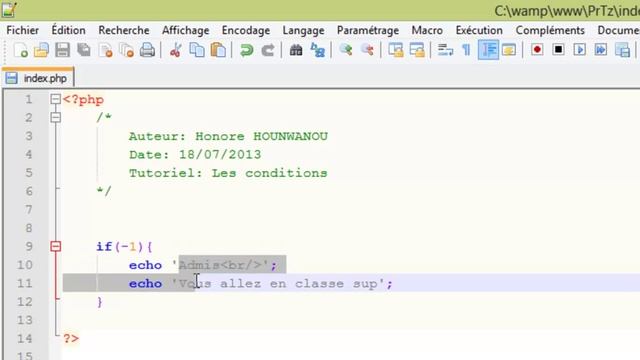Open the Exécution menu
The width and height of the screenshot is (640, 360).
(x=479, y=30)
